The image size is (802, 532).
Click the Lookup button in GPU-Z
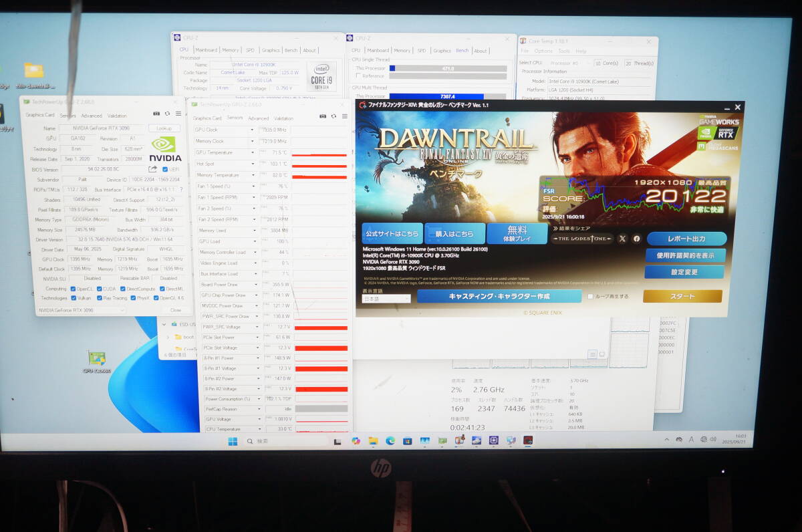point(164,128)
